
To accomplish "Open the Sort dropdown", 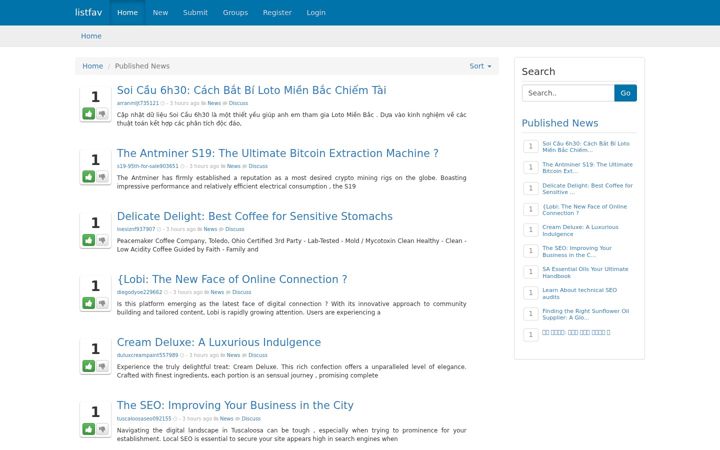I will tap(480, 66).
